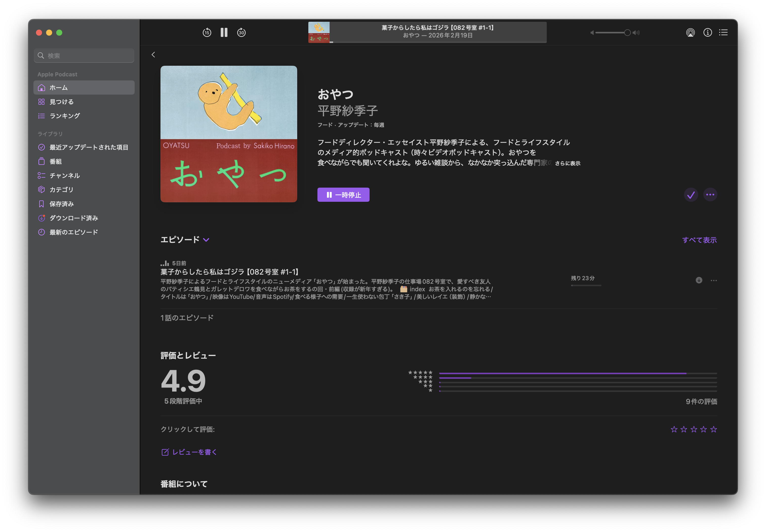Screen dimensions: 766x532
Task: Expand the description with さらに表示
Action: 568,163
